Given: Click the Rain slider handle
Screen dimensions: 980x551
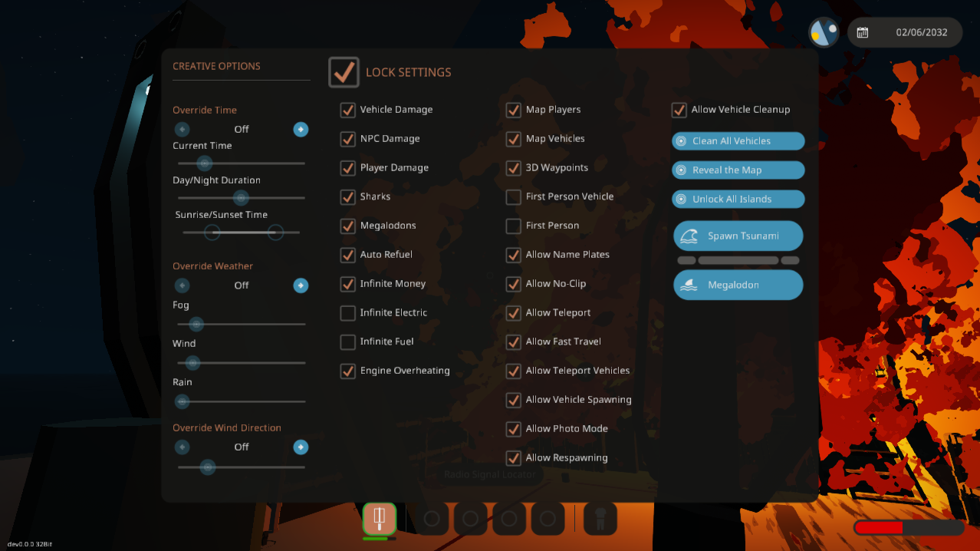Looking at the screenshot, I should (x=183, y=401).
